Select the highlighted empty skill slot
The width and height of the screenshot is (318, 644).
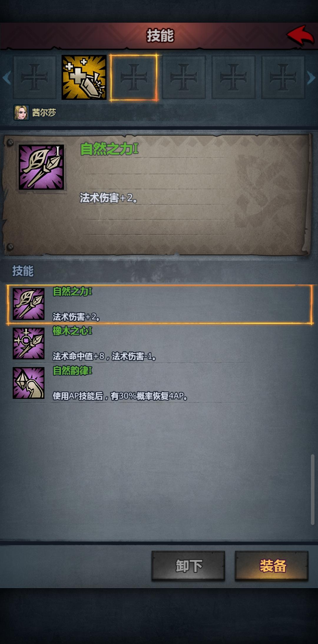point(134,77)
